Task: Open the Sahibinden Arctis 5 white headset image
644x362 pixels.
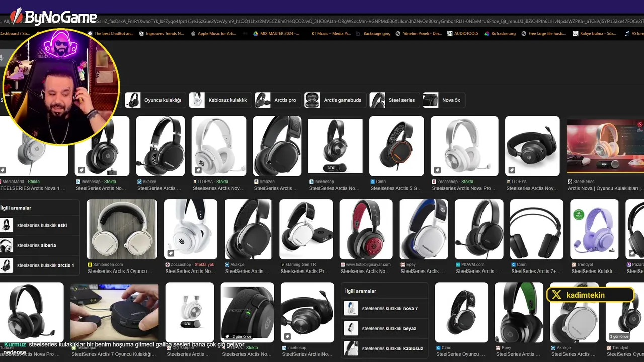Action: coord(122,229)
